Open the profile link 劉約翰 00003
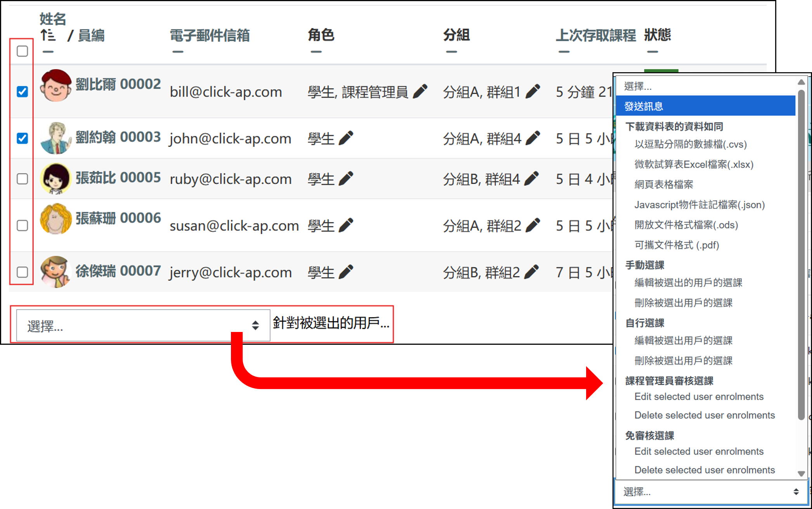The width and height of the screenshot is (812, 509). pos(118,137)
